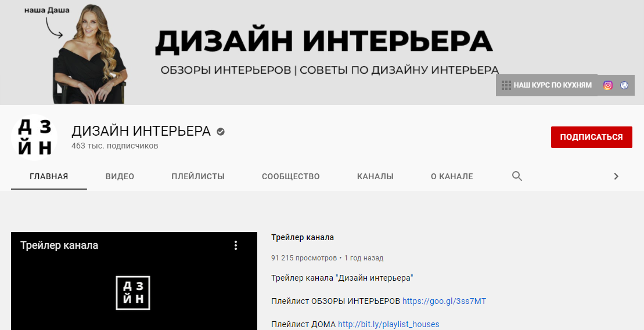This screenshot has height=330, width=644.
Task: Click the '463 тыс. подписчиков' subscriber count
Action: click(x=114, y=146)
